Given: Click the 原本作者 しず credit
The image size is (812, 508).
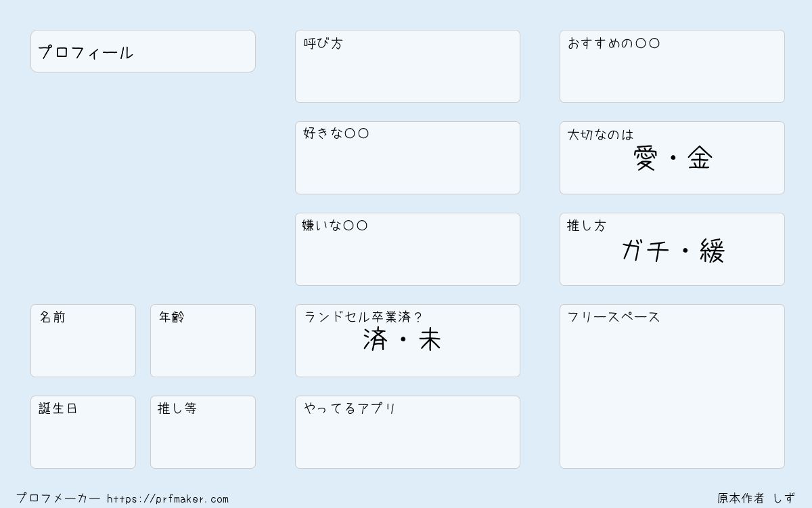Looking at the screenshot, I should tap(757, 499).
